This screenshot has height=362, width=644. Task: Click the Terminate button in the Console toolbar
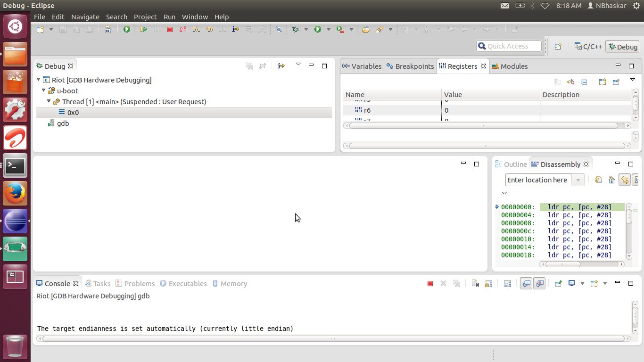(430, 284)
